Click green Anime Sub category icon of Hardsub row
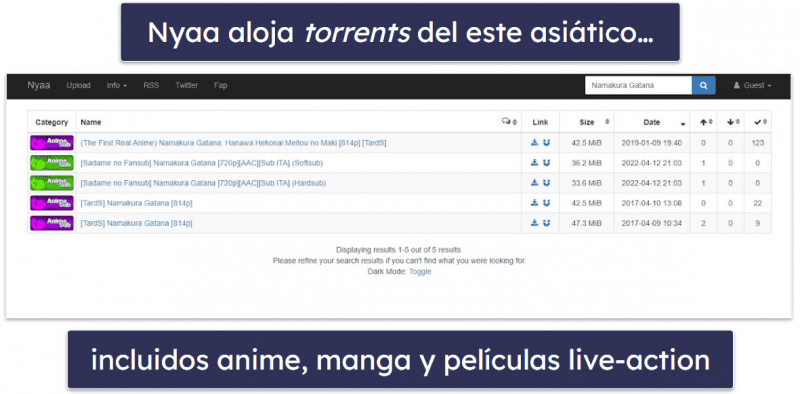Screen dimensions: 800x394 (x=52, y=183)
